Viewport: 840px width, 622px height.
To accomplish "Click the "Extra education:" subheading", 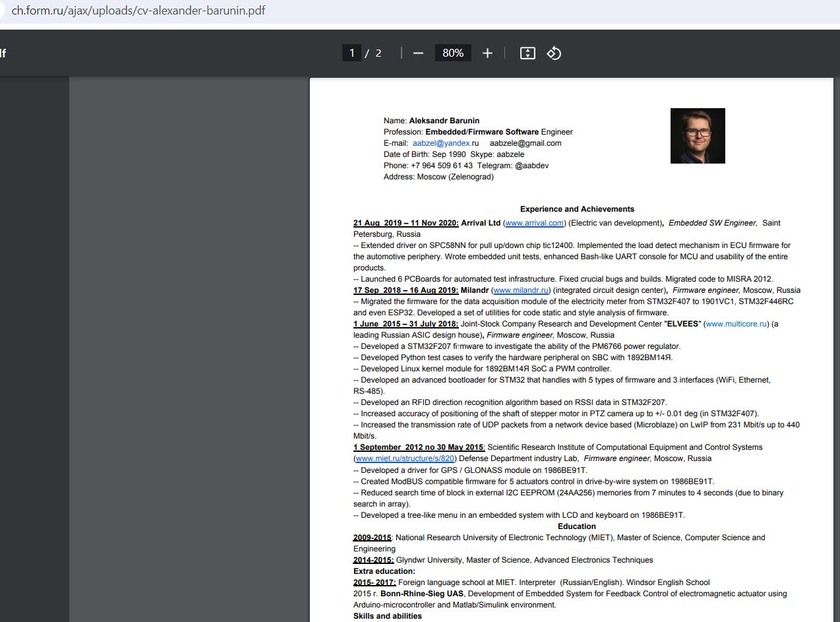I will [384, 571].
